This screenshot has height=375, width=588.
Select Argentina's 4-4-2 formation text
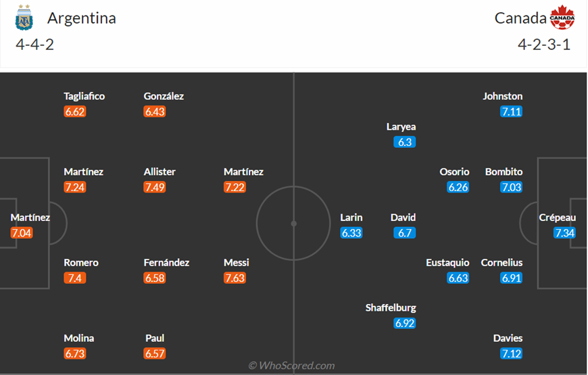tap(35, 44)
